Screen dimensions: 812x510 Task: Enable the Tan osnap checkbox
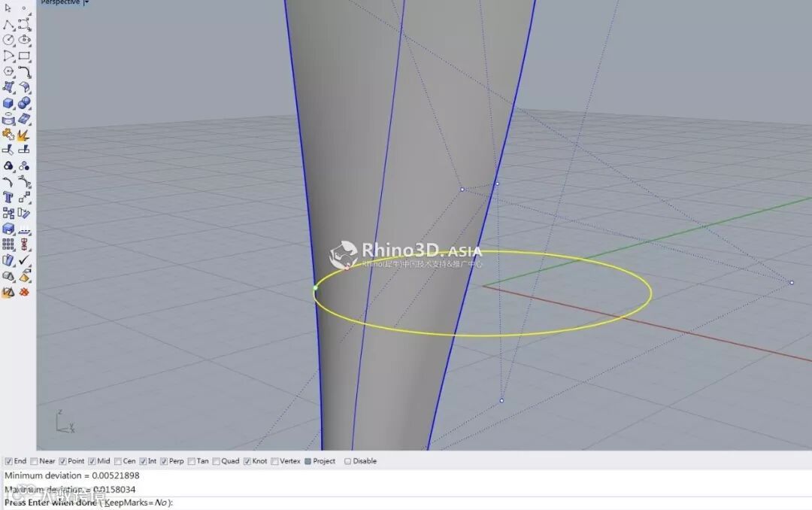click(x=192, y=461)
